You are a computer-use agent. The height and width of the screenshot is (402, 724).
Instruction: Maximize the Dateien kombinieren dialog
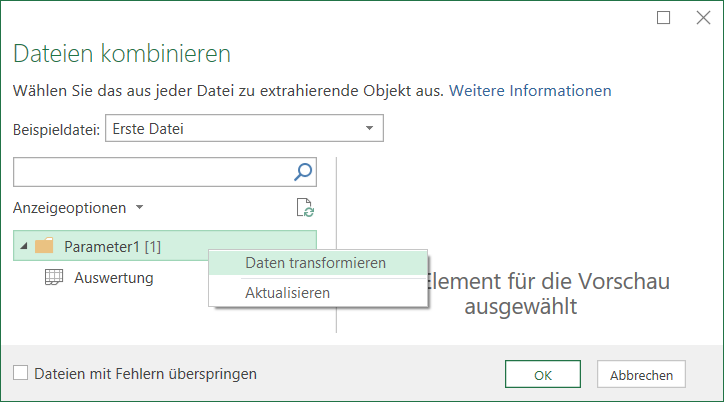pyautogui.click(x=664, y=17)
